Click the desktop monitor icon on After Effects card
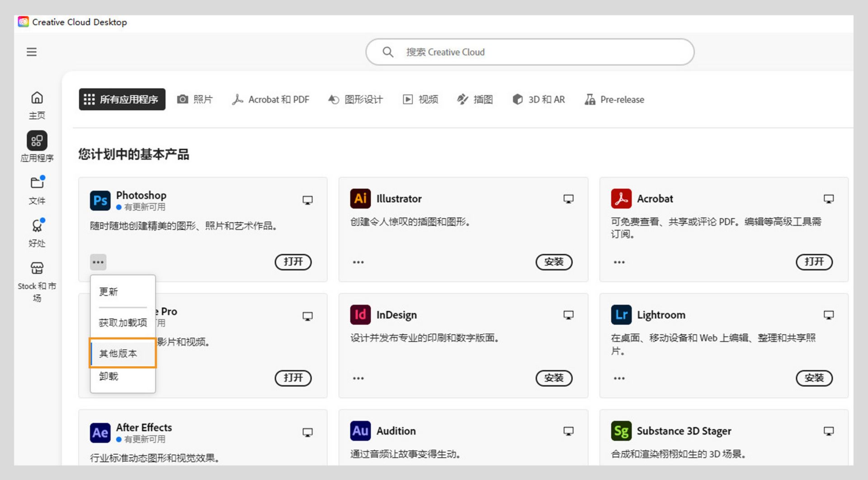Image resolution: width=868 pixels, height=480 pixels. pyautogui.click(x=307, y=432)
